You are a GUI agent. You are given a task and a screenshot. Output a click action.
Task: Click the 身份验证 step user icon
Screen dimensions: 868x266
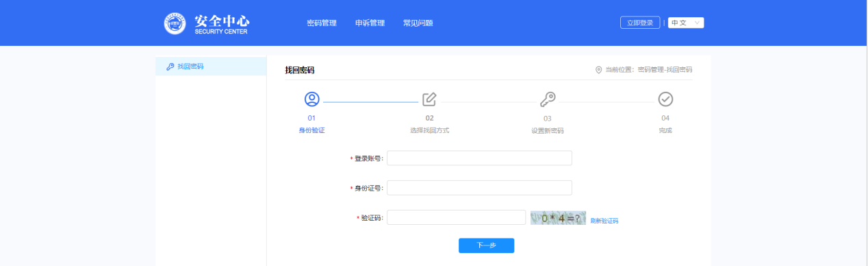pyautogui.click(x=311, y=99)
